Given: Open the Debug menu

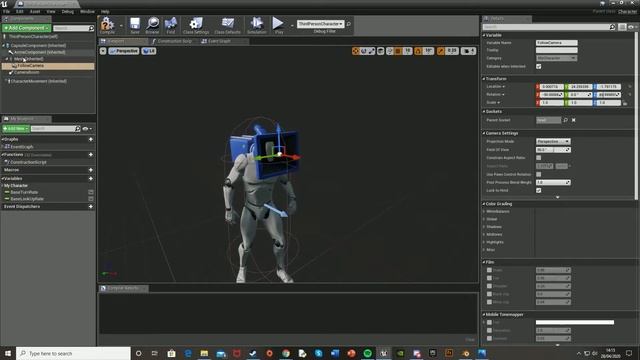Looking at the screenshot, I should point(68,11).
